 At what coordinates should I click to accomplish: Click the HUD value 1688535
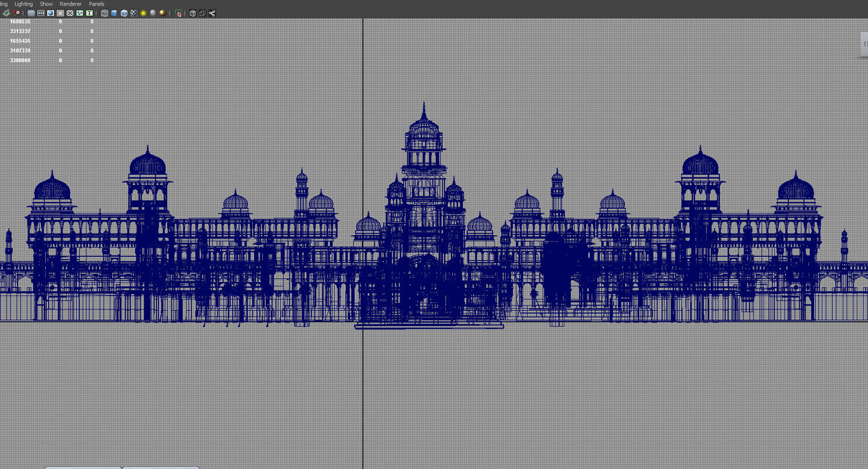[x=20, y=21]
